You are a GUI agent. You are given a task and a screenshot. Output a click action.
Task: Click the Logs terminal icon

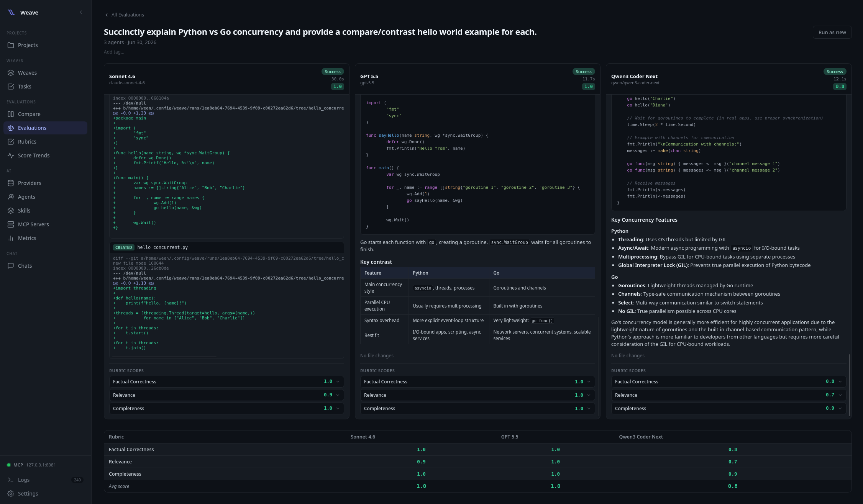[x=11, y=480]
